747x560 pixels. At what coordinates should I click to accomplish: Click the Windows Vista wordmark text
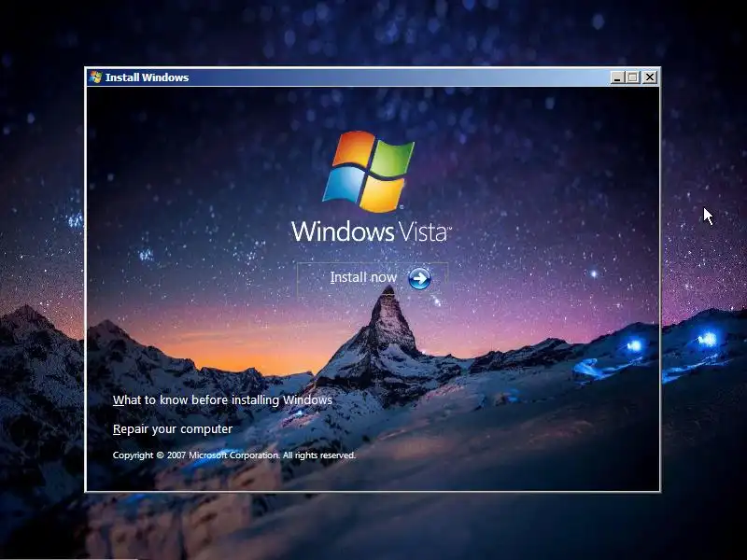(x=371, y=231)
